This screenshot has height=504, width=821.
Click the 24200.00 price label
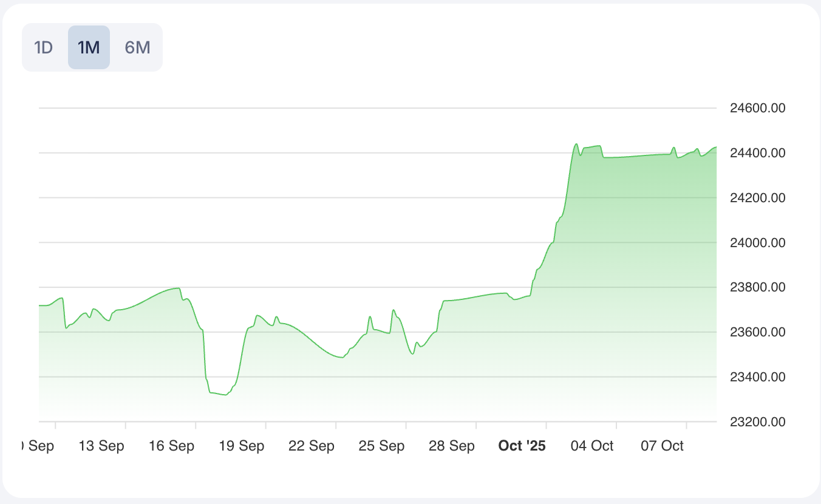[x=758, y=198]
